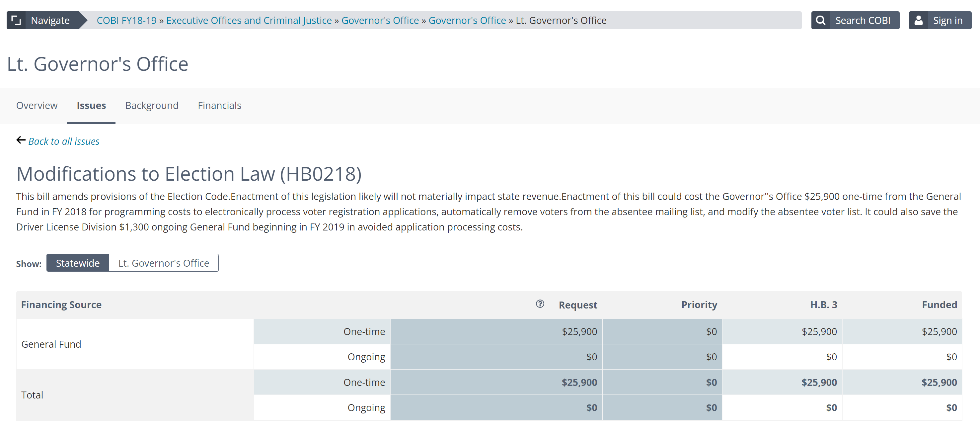Switch to the Overview tab
Viewport: 980px width, 442px height.
37,106
